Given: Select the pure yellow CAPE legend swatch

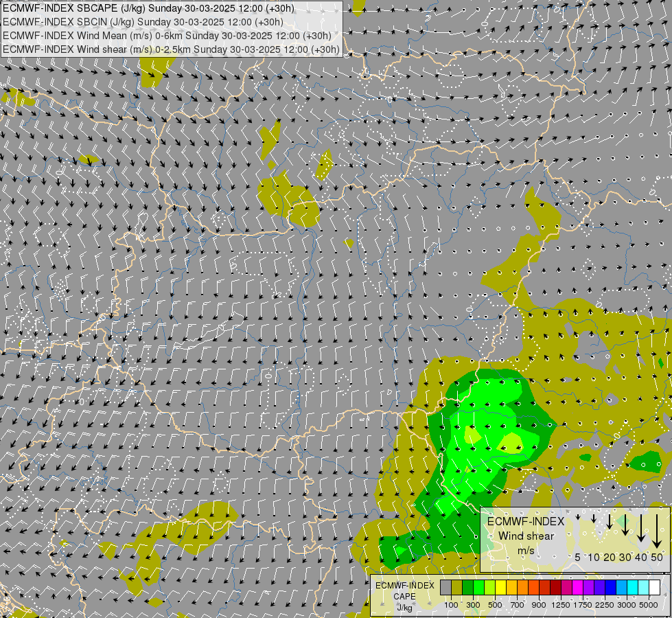Looking at the screenshot, I should click(x=501, y=588).
